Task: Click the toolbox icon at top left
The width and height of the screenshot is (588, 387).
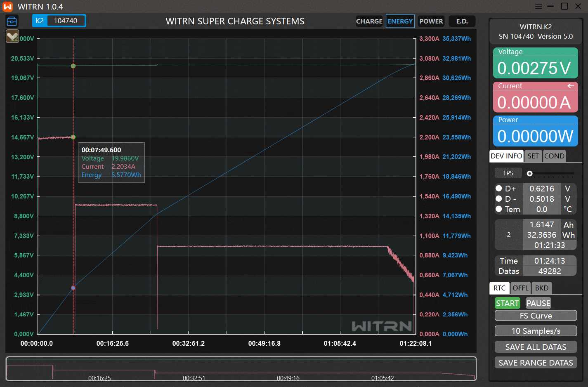Action: [x=12, y=21]
